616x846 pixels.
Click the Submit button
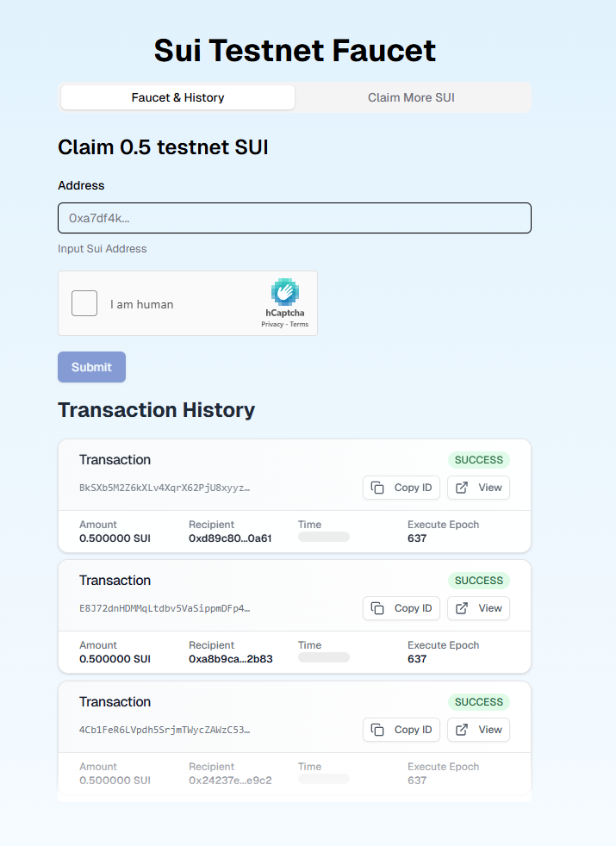coord(91,367)
